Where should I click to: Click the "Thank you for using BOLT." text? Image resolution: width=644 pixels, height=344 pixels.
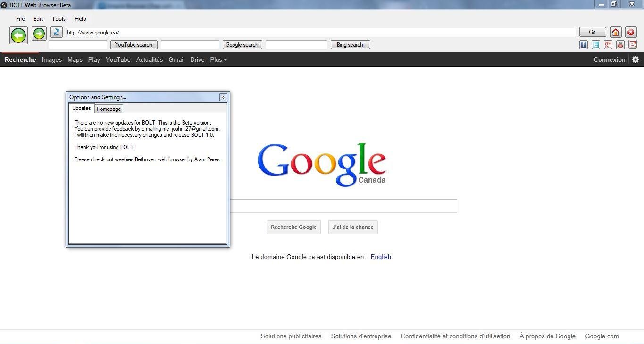click(x=105, y=147)
